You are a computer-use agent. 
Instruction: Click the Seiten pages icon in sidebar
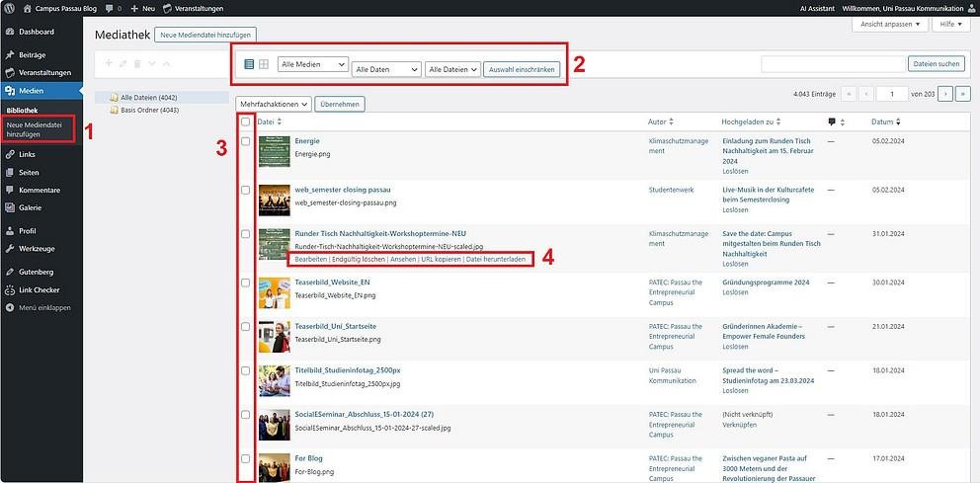click(9, 173)
